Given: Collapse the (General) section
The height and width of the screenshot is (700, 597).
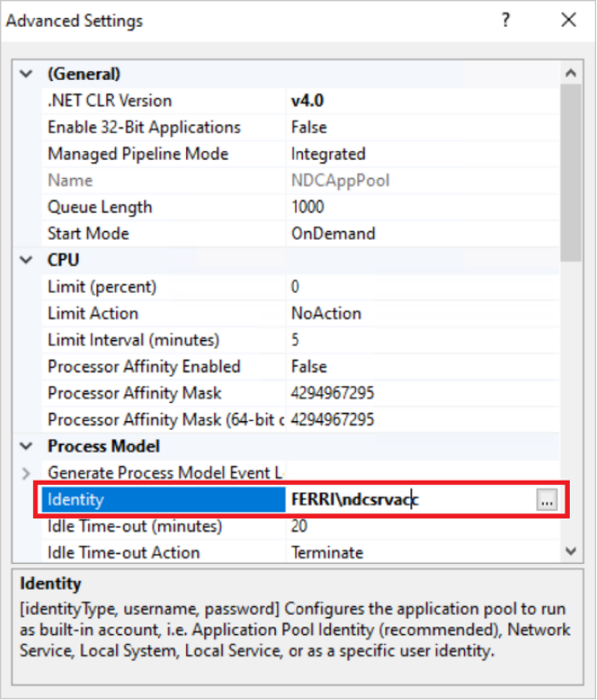Looking at the screenshot, I should pos(27,74).
